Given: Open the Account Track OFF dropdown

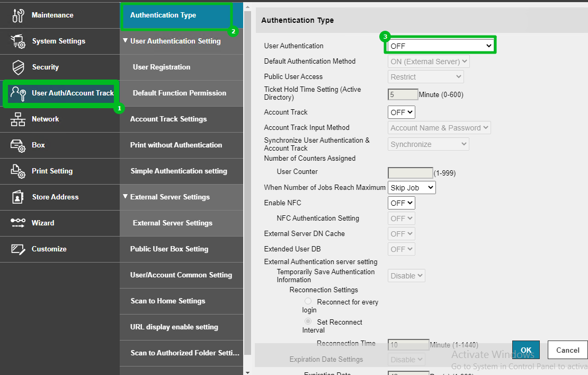Looking at the screenshot, I should (401, 112).
